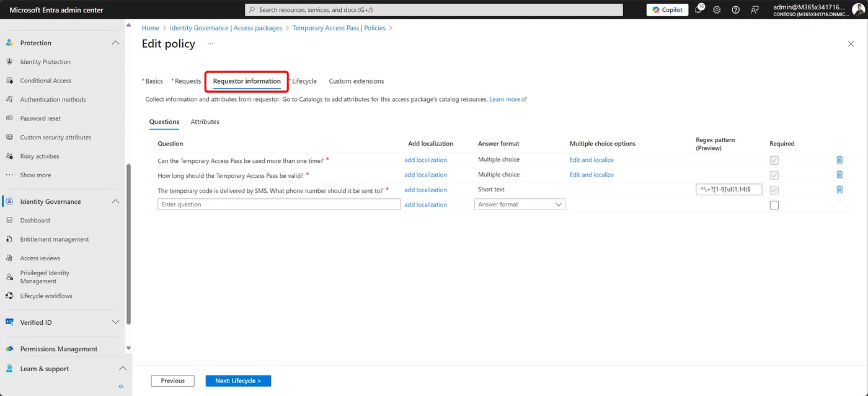868x396 pixels.
Task: Collapse the Identity Governance section
Action: coord(115,201)
